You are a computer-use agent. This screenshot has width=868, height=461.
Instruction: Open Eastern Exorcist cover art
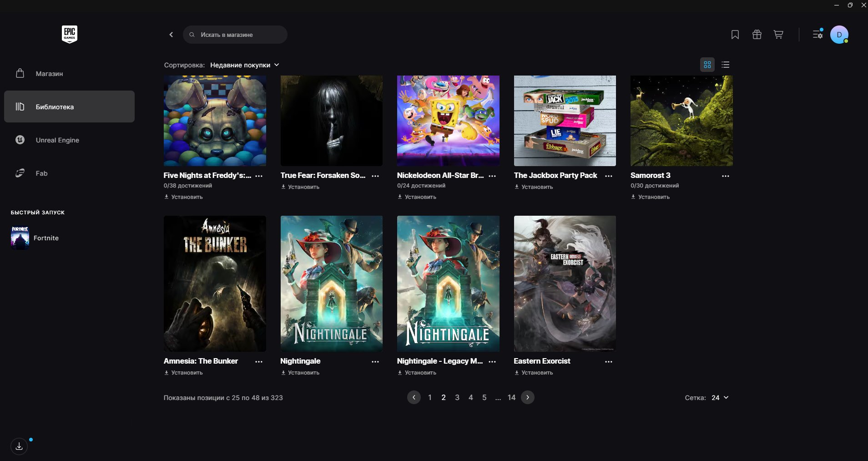565,284
